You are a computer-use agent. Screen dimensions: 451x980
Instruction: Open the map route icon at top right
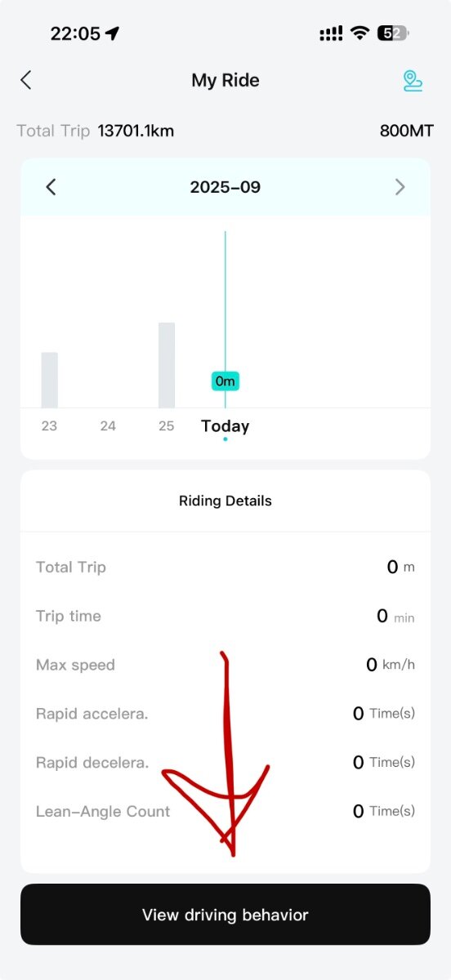tap(413, 80)
